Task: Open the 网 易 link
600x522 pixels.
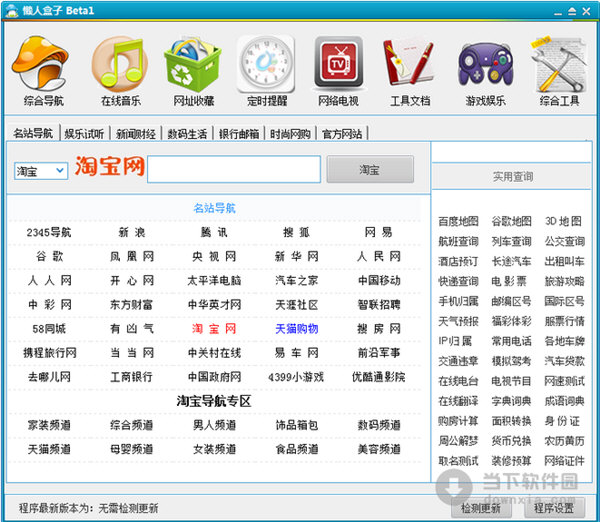Action: (378, 232)
